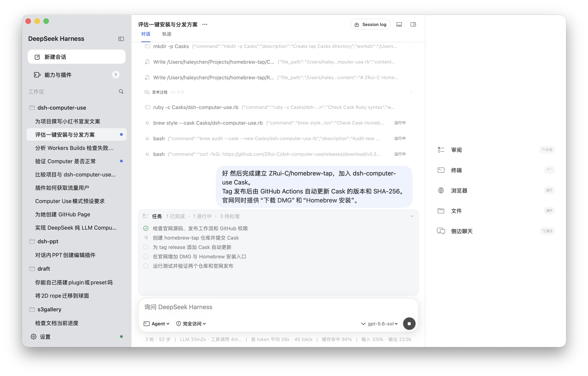
Task: Open conversation 检查文档当前进度
Action: 76,323
